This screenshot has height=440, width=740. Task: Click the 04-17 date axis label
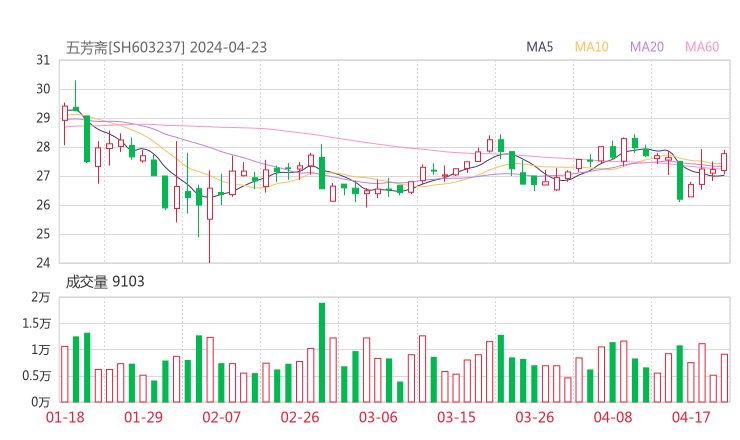[691, 417]
